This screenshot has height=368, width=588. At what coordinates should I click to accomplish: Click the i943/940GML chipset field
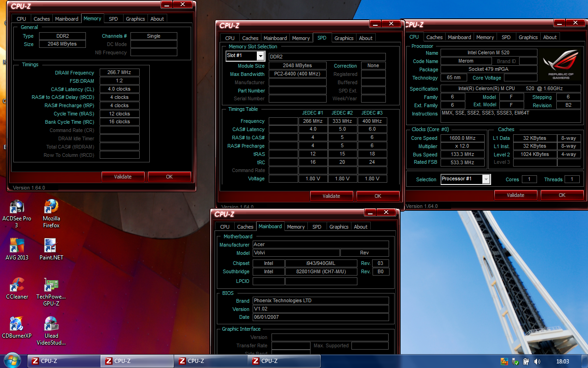321,264
